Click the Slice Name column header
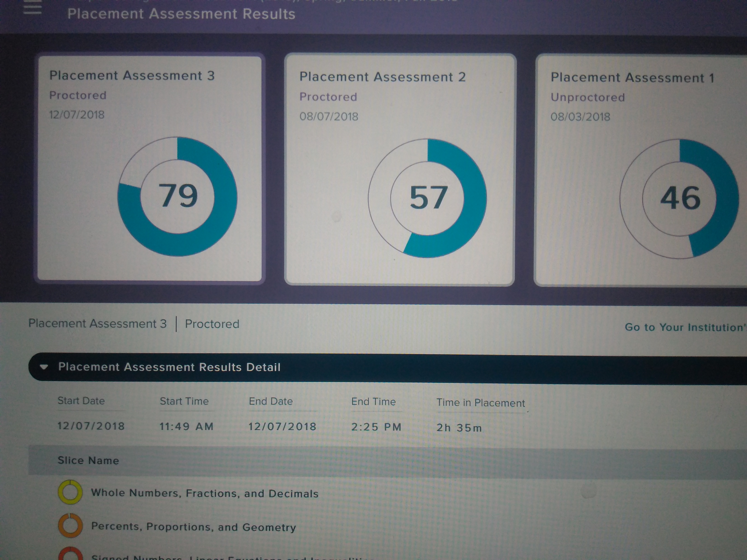 [88, 460]
